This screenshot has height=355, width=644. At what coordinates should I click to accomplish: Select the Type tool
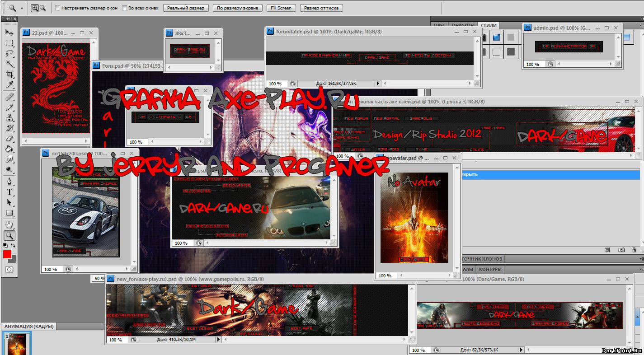[x=9, y=192]
